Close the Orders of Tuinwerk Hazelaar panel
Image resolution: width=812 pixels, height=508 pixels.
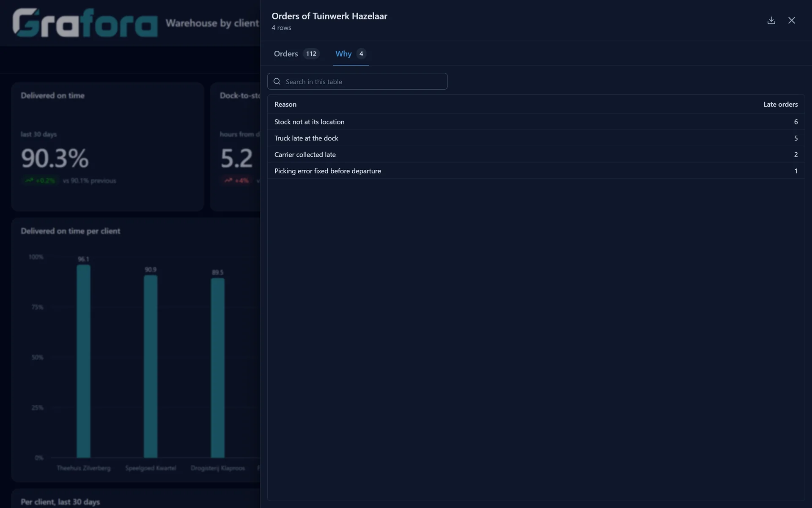pos(791,20)
